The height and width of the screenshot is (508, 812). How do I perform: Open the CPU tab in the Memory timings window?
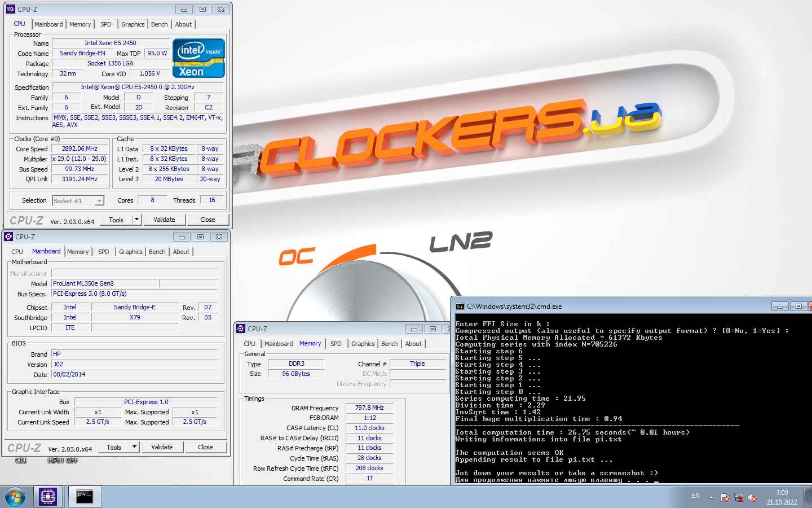250,344
